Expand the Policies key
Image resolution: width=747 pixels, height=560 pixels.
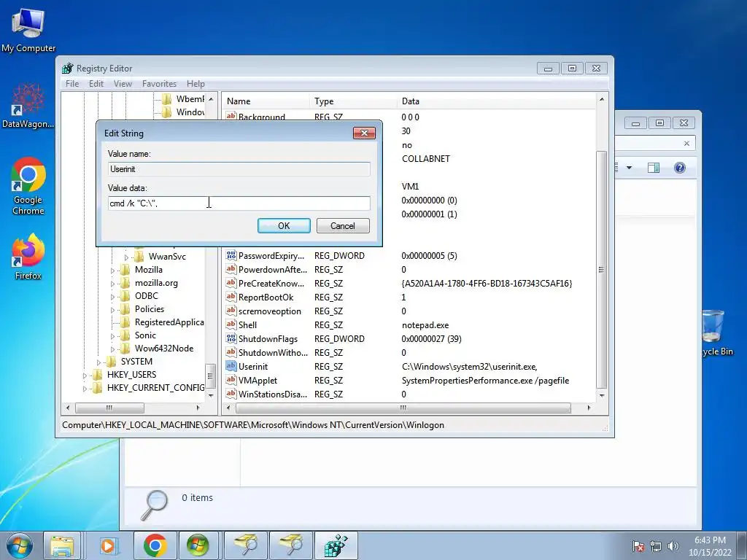click(x=112, y=310)
